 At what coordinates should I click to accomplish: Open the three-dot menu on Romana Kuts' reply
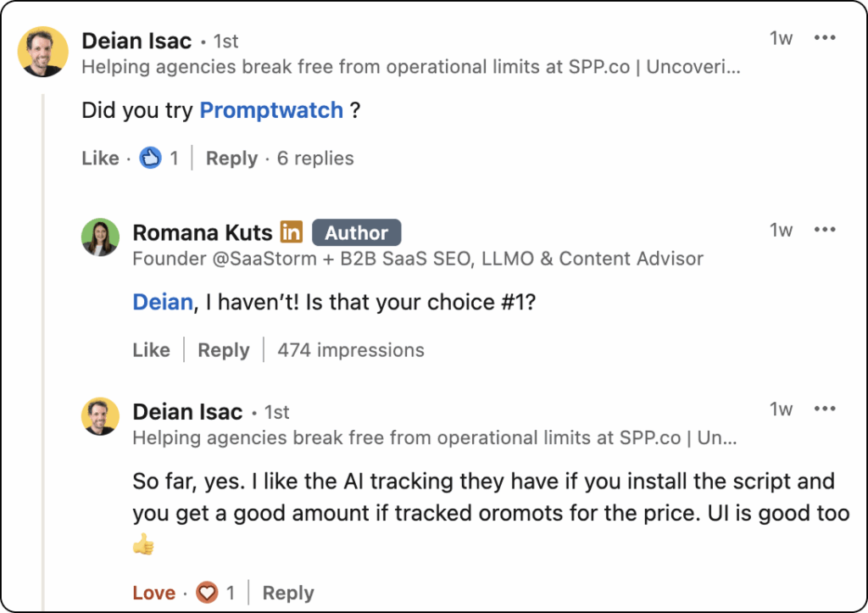[825, 230]
